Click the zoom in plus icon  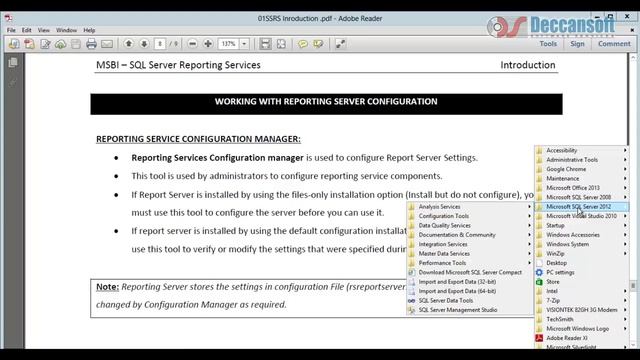(x=208, y=44)
